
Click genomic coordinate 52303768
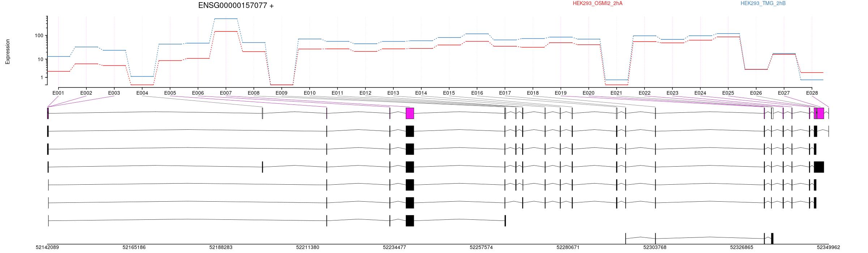(x=655, y=248)
